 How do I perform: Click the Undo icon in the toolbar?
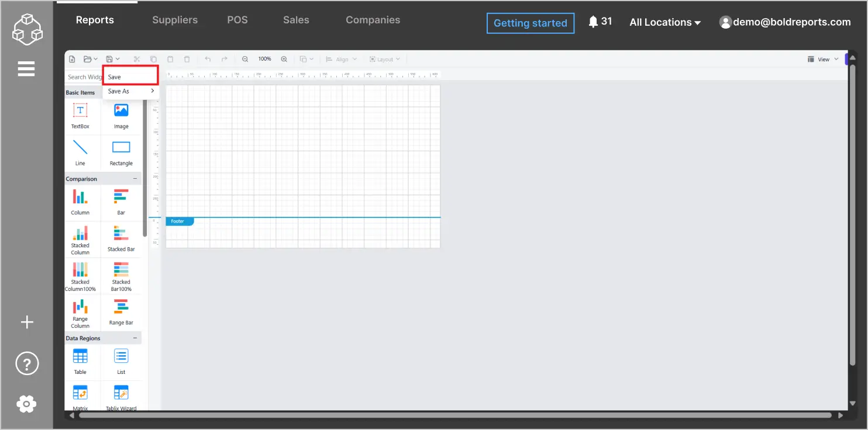208,59
